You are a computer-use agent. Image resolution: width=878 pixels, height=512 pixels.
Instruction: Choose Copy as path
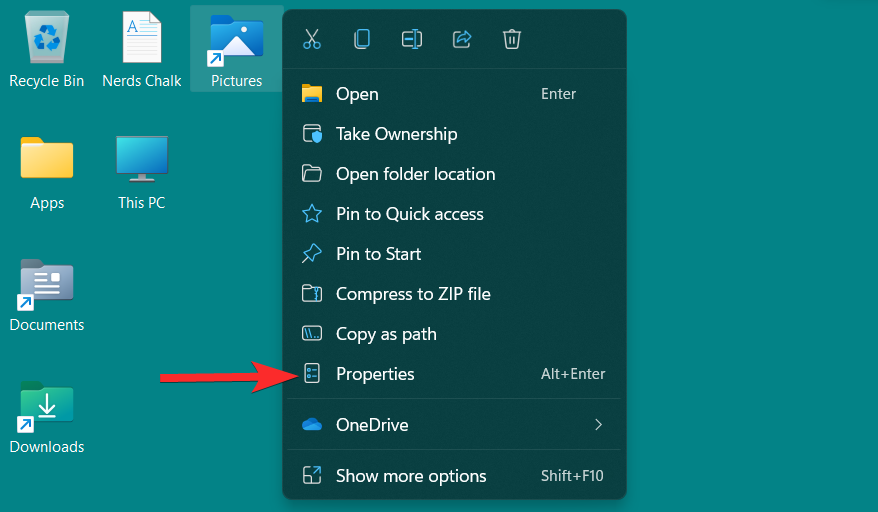[454, 334]
